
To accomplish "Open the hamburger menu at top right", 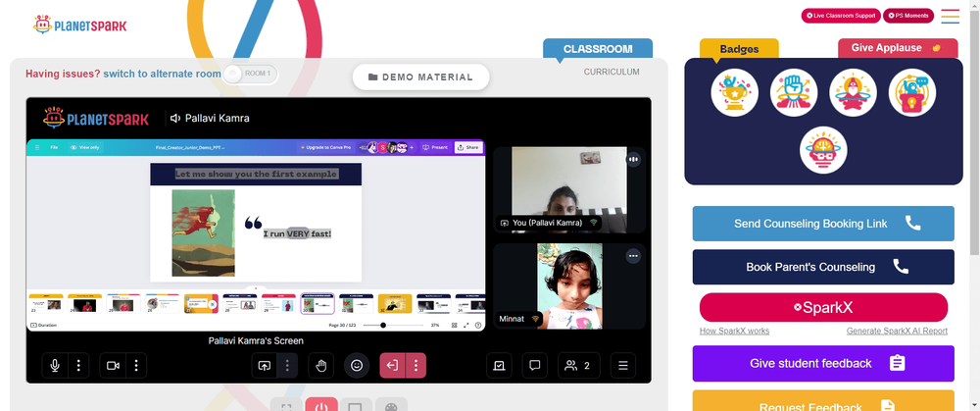I will coord(950,16).
